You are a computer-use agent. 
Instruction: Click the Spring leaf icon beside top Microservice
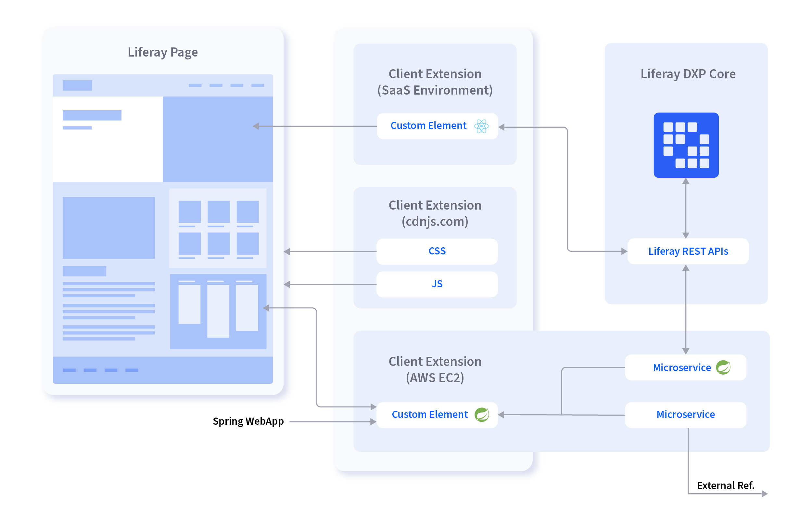pos(723,368)
